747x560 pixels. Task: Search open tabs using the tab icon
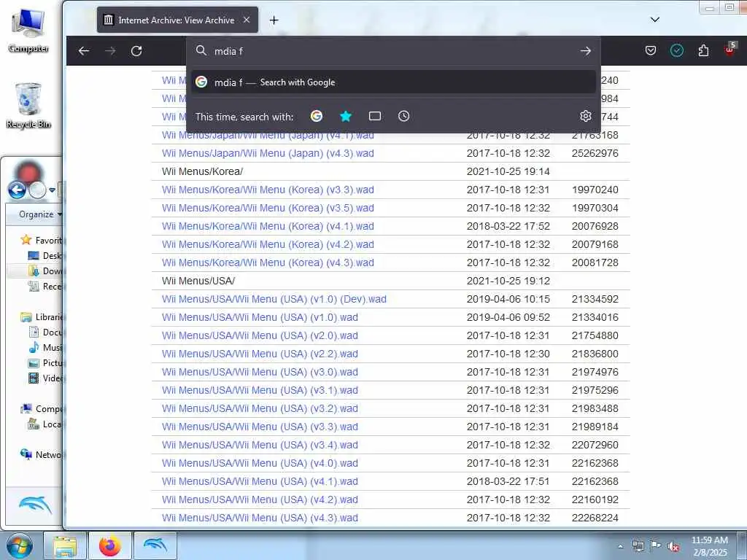375,116
